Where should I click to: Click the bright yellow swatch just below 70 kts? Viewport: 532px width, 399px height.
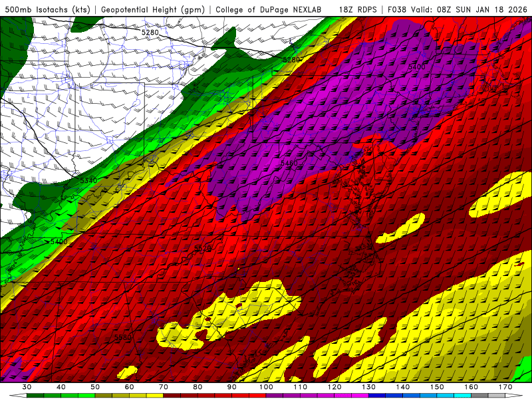tap(155, 396)
